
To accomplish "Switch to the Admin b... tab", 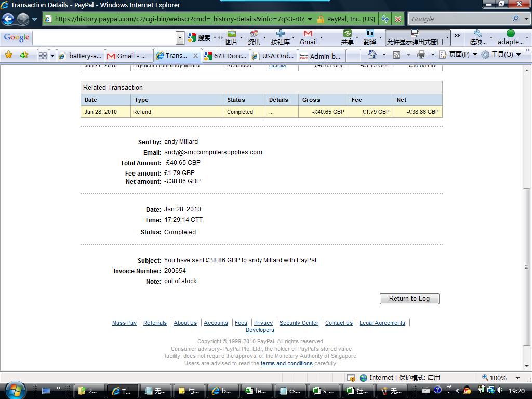I will (322, 56).
